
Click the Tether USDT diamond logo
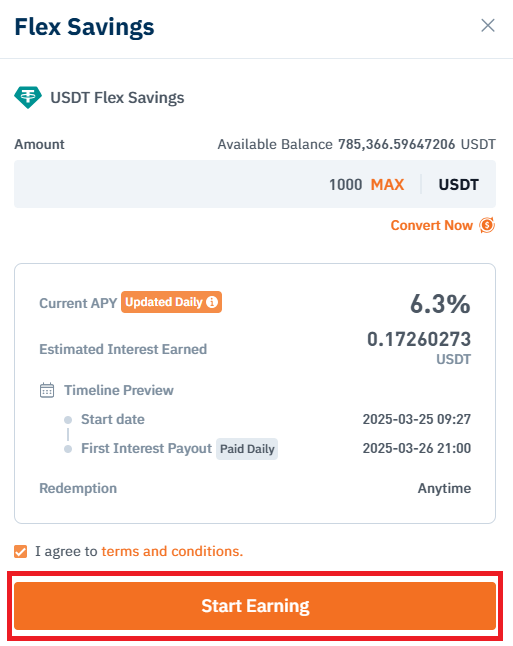click(28, 97)
